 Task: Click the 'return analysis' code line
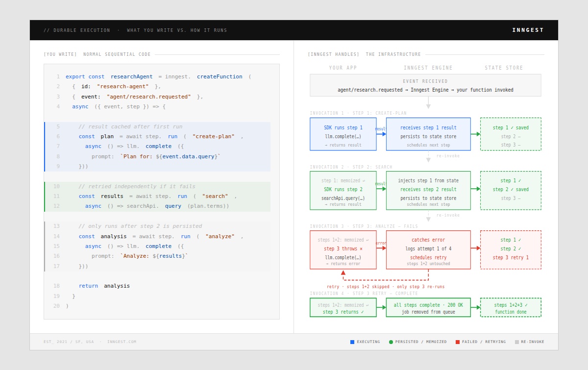click(x=104, y=286)
